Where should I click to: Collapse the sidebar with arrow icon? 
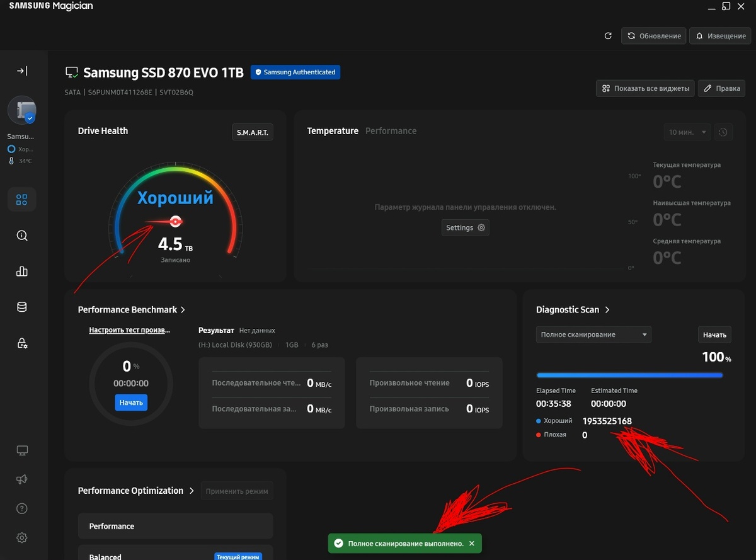pyautogui.click(x=22, y=71)
